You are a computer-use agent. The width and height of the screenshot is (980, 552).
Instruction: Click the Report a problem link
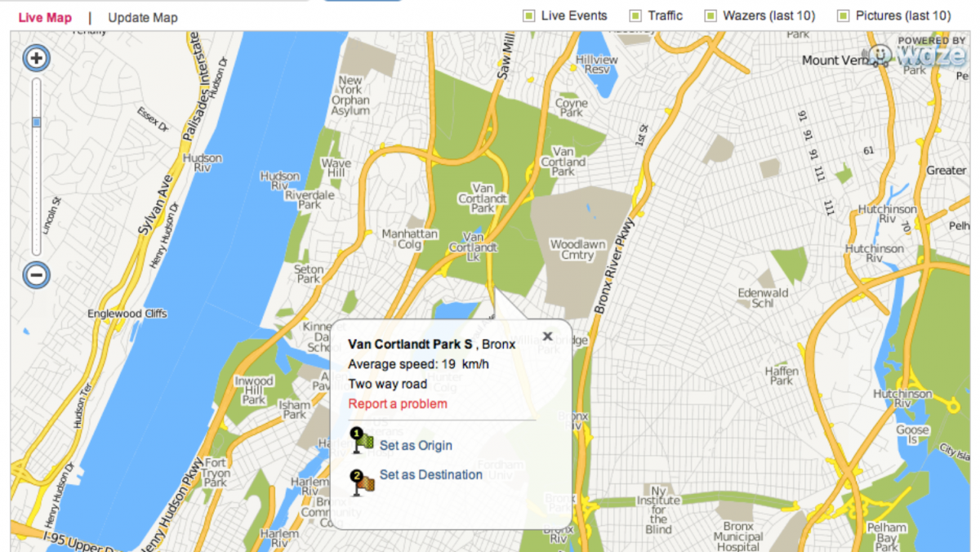[398, 404]
